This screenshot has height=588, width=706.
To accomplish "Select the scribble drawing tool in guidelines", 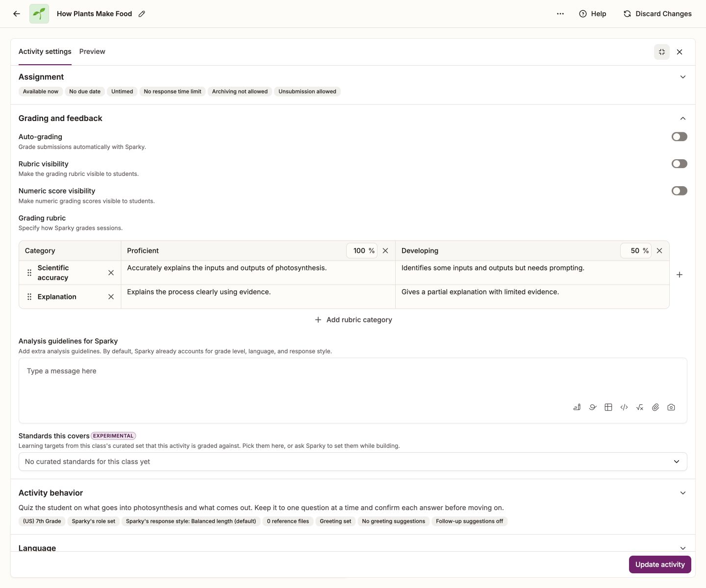I will pyautogui.click(x=593, y=407).
